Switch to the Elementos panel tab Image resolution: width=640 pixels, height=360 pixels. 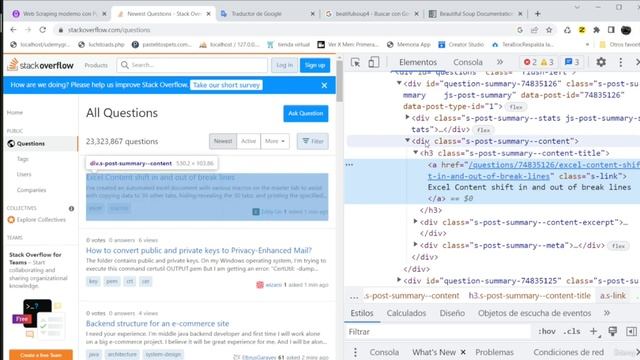(x=418, y=62)
